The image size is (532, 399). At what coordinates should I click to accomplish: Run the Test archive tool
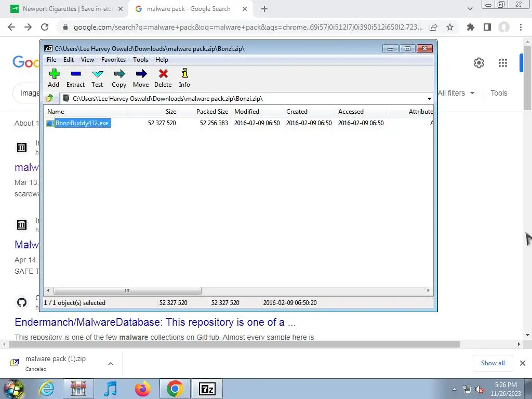tap(97, 78)
